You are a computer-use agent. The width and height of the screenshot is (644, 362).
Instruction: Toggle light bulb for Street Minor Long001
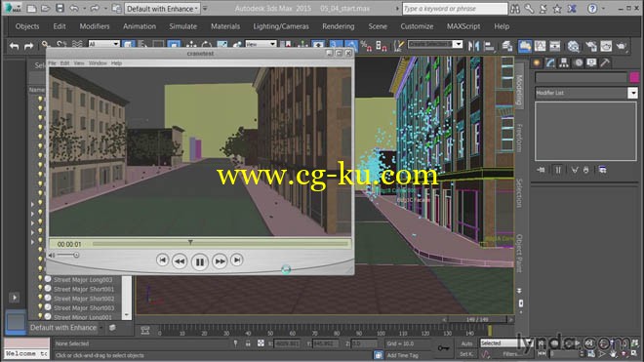(40, 316)
